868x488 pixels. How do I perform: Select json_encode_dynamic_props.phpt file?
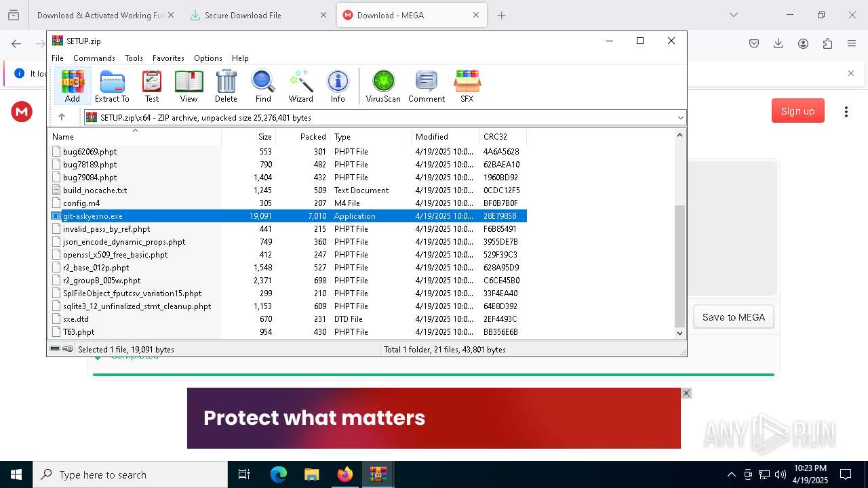(288, 242)
